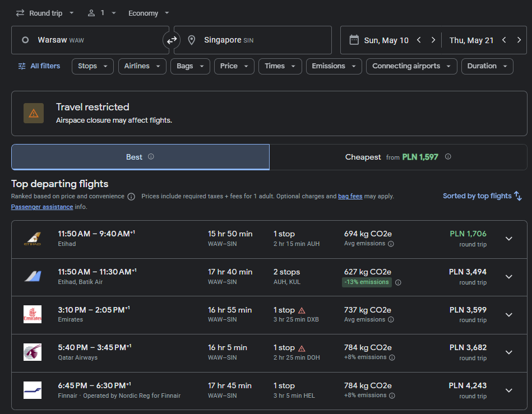Go to previous return date

click(x=504, y=40)
